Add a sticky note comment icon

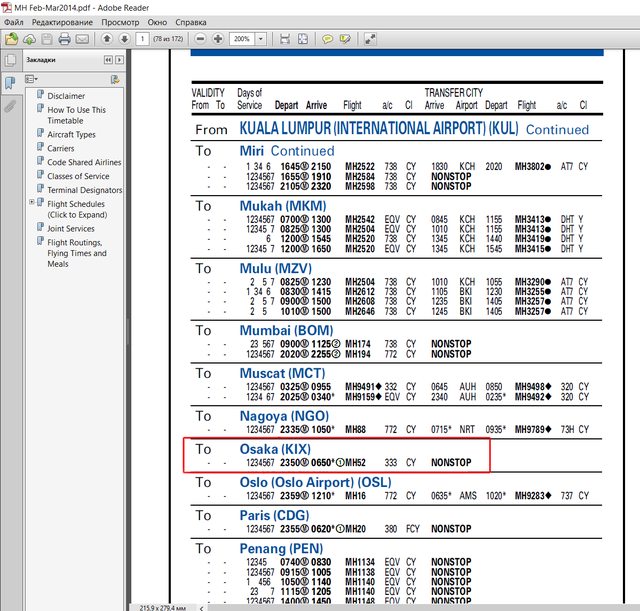tap(327, 39)
